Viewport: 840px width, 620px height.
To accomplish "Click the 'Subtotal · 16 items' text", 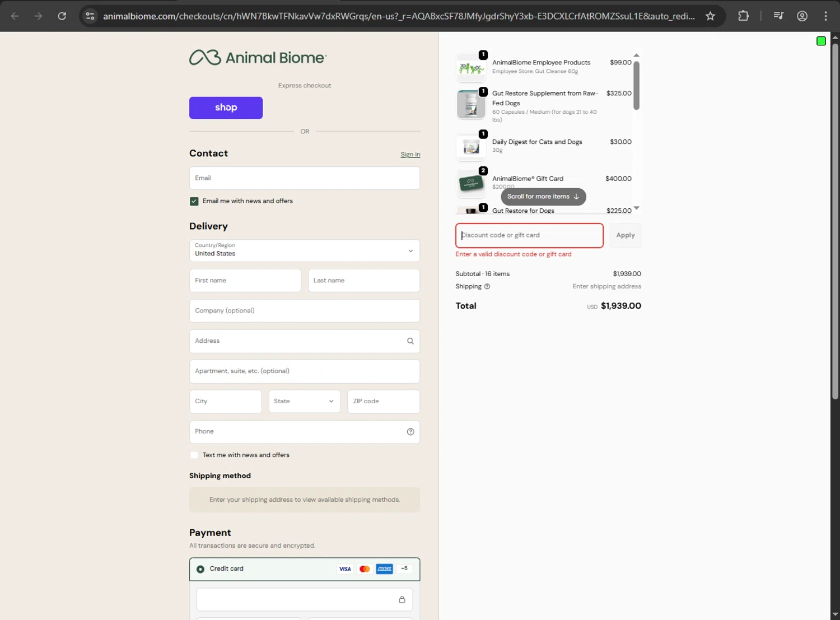I will pos(483,274).
